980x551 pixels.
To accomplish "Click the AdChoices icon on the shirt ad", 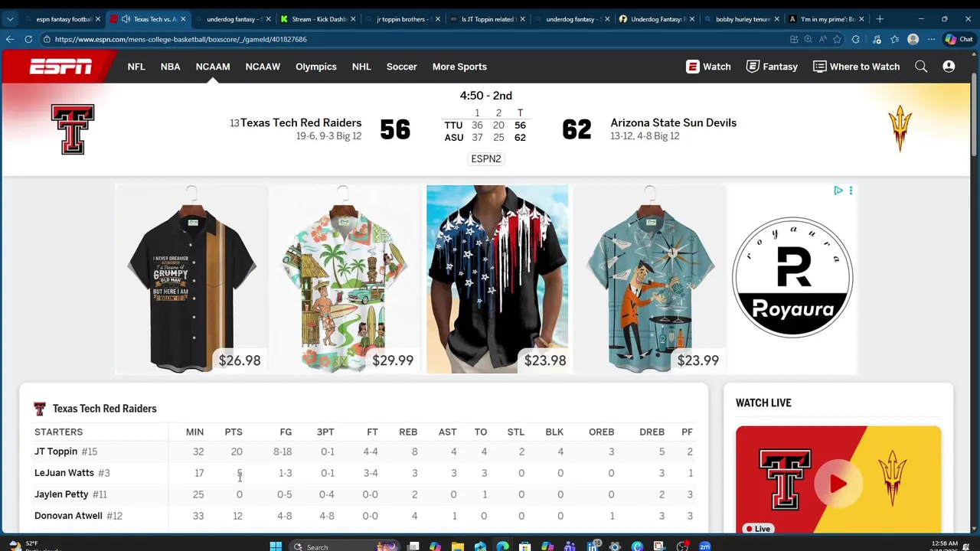I will click(x=838, y=191).
